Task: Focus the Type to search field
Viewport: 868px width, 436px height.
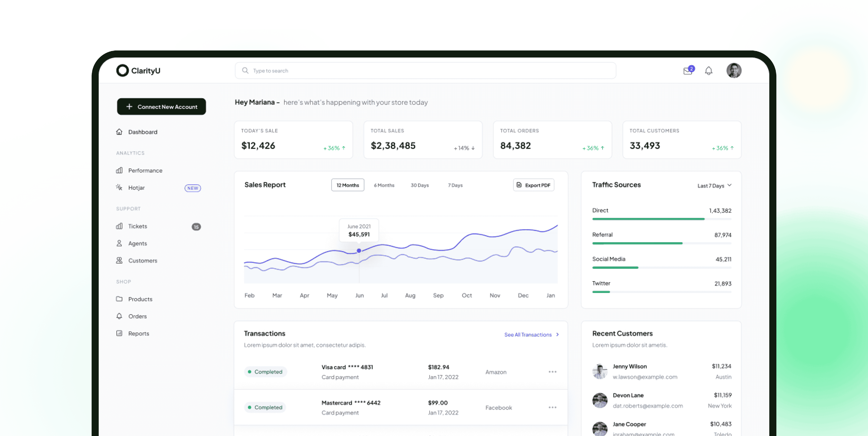Action: pyautogui.click(x=425, y=70)
